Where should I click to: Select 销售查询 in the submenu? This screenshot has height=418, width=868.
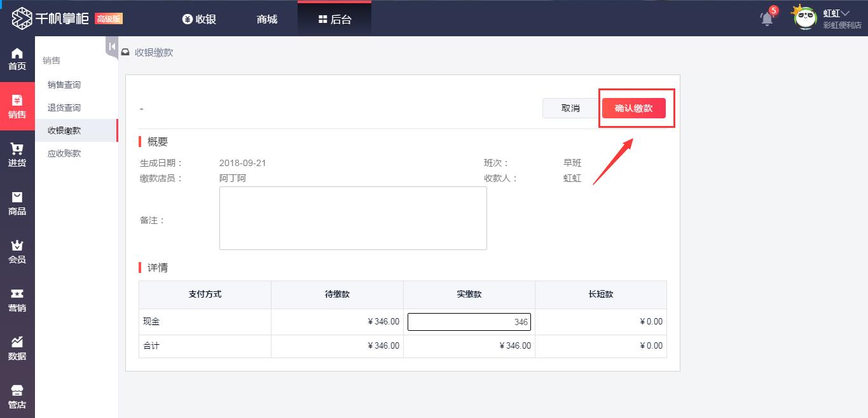[x=64, y=85]
